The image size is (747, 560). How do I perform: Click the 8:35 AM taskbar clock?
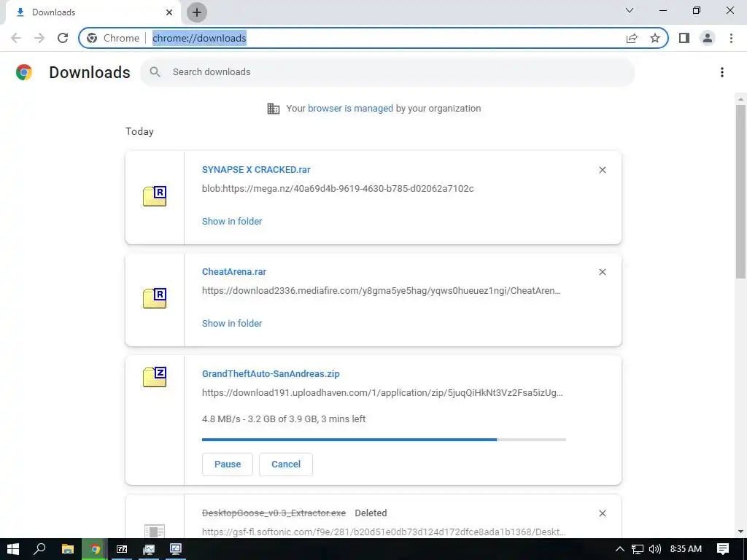coord(686,549)
